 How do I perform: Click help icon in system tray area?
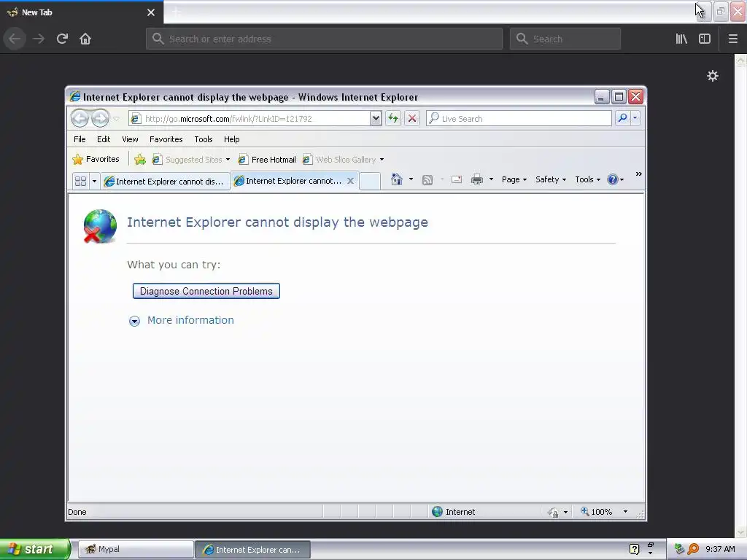(x=634, y=549)
